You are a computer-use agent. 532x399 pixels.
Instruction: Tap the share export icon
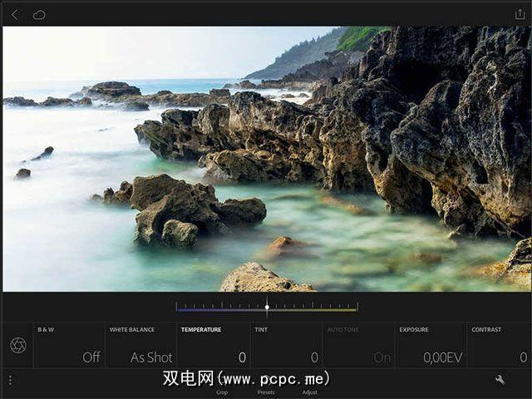point(520,14)
